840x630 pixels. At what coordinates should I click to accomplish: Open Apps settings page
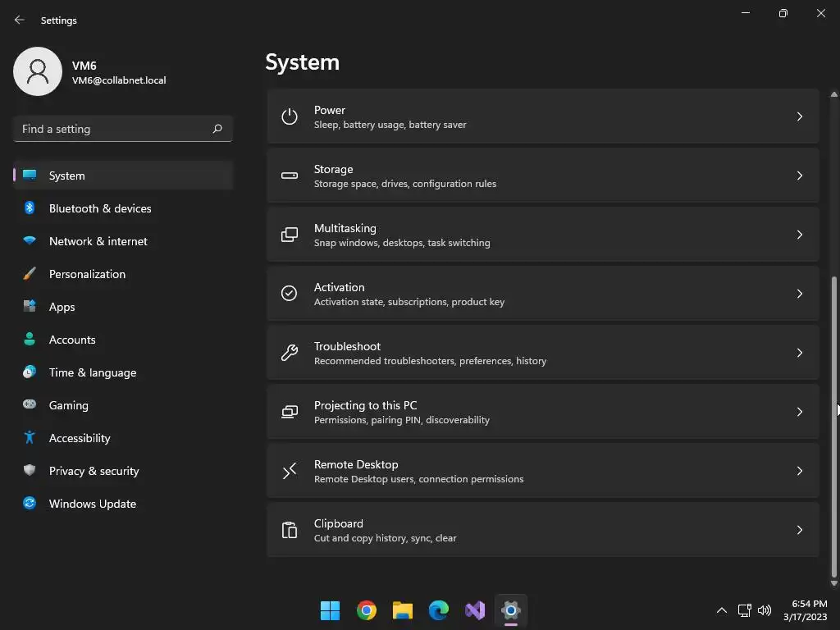click(x=123, y=307)
